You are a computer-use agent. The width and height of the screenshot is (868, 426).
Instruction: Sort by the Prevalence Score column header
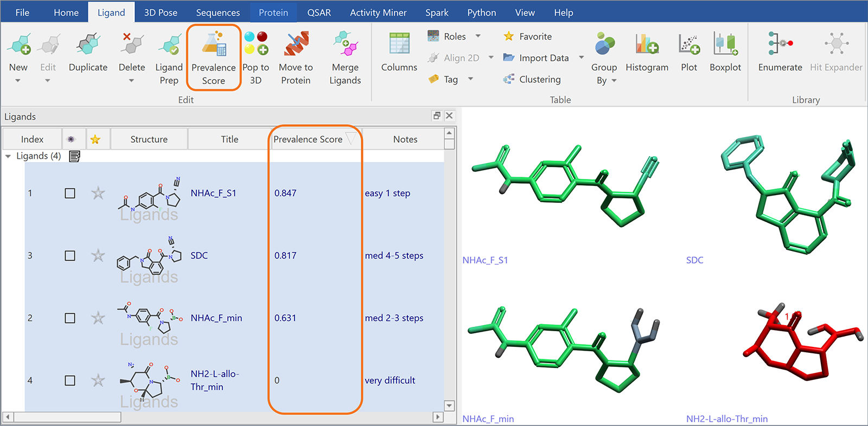[x=308, y=139]
